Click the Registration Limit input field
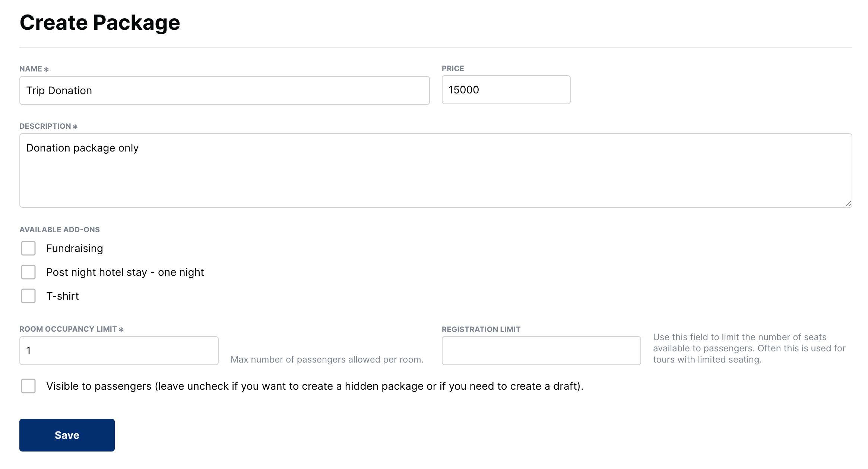 click(x=541, y=351)
